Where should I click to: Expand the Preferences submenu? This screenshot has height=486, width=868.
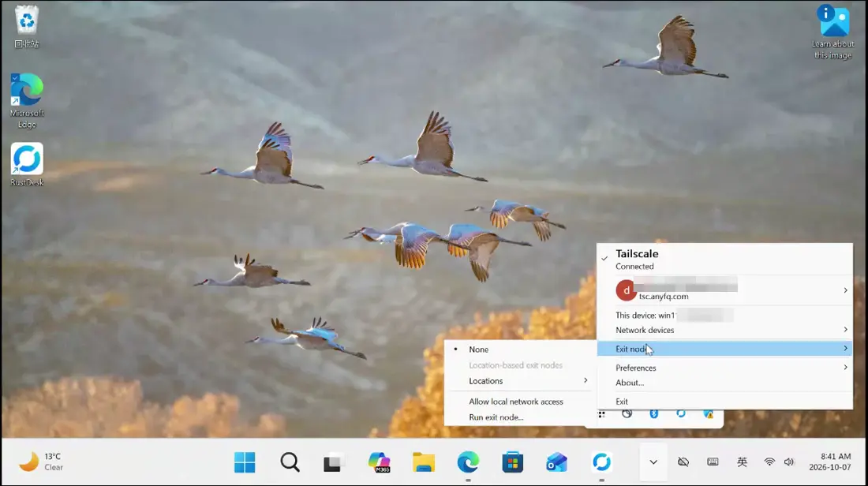(724, 368)
